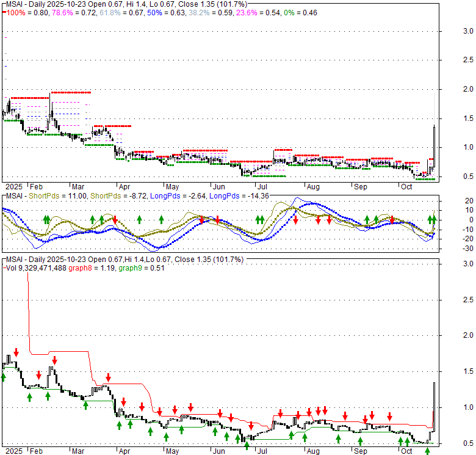Click the rightmost green up arrow in the oscillator panel
Screen dimensions: 476x455
pyautogui.click(x=434, y=219)
